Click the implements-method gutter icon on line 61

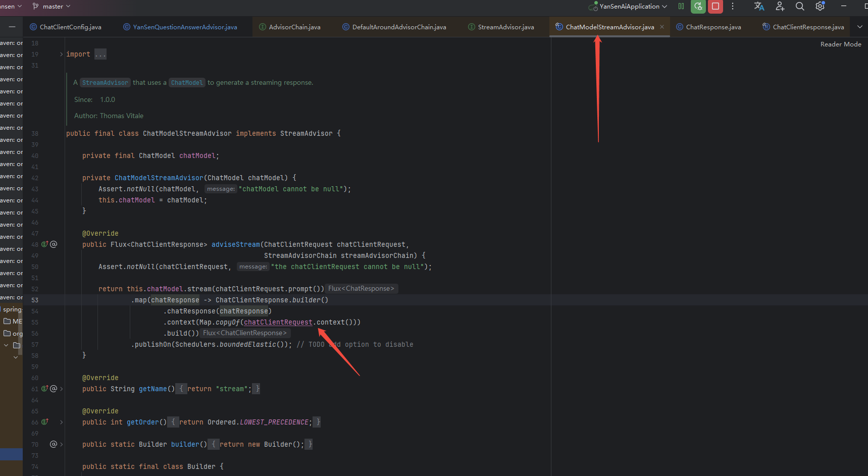[44, 389]
